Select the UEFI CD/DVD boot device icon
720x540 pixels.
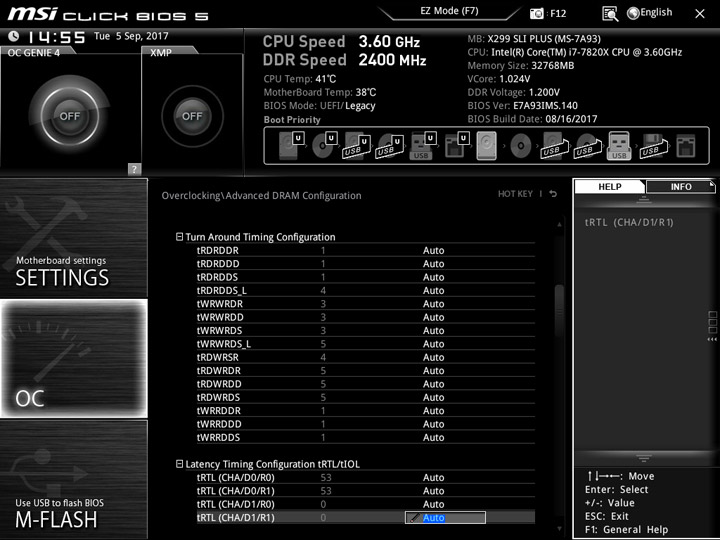(x=324, y=146)
